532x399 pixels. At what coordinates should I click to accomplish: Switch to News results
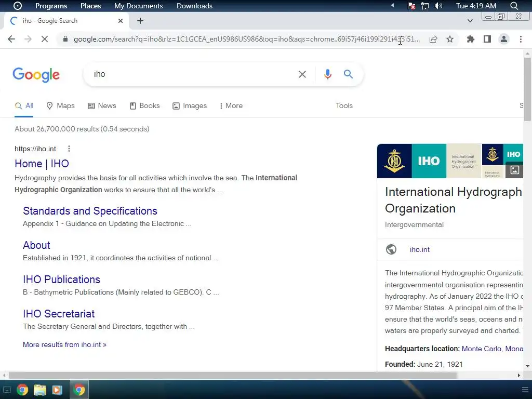102,105
